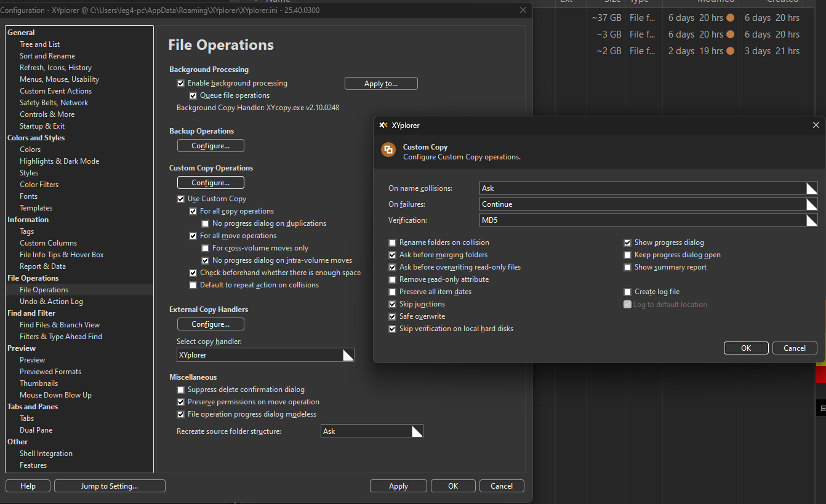Screen dimensions: 826x504
Task: Select Custom Event Actions category
Action: click(x=55, y=91)
